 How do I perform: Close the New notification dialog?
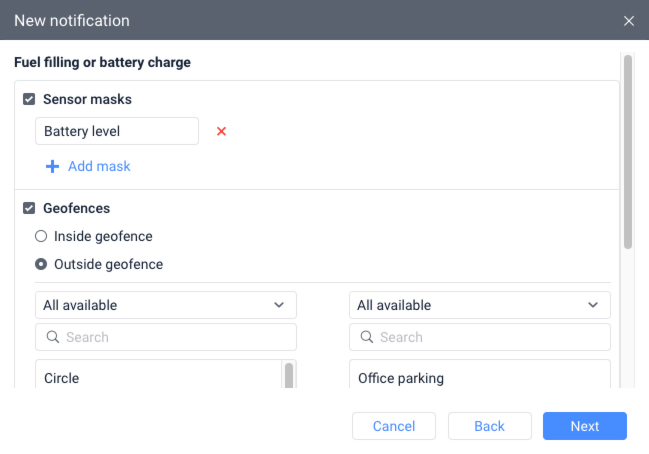click(x=629, y=21)
